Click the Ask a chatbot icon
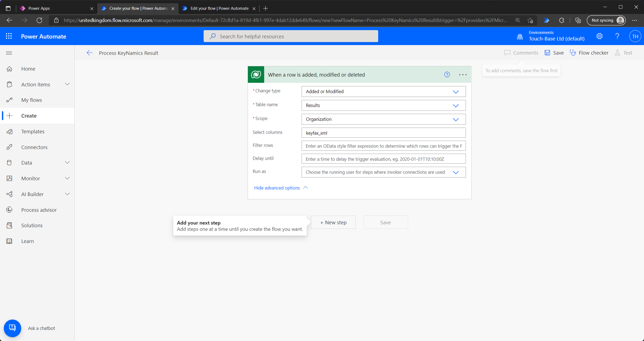 point(12,328)
